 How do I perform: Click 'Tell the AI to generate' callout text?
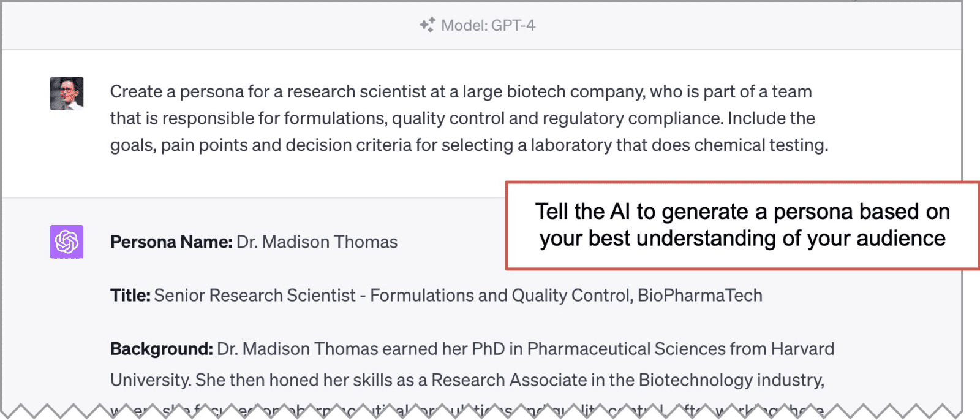pyautogui.click(x=642, y=212)
